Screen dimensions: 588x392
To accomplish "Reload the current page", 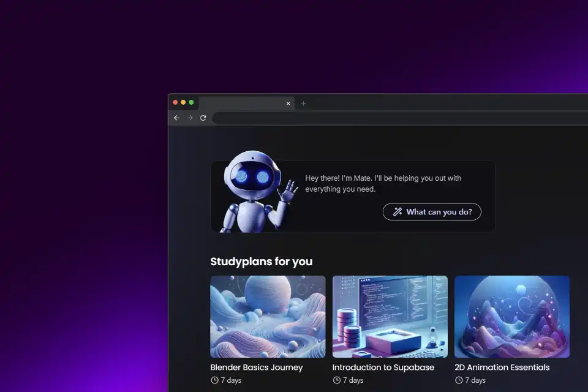I will click(x=203, y=118).
